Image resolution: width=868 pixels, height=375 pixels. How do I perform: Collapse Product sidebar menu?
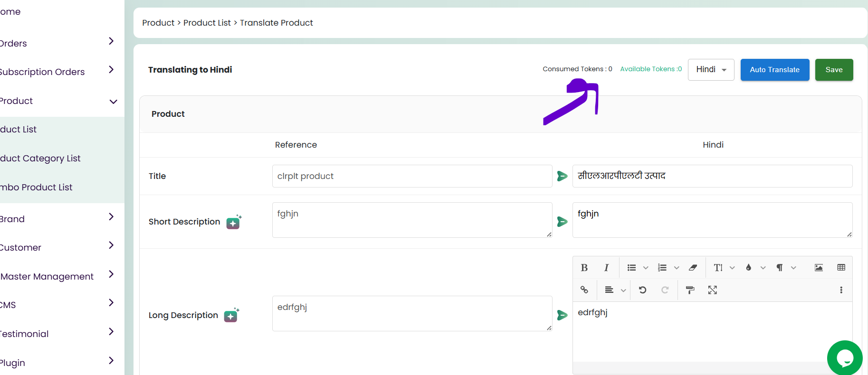pos(113,102)
